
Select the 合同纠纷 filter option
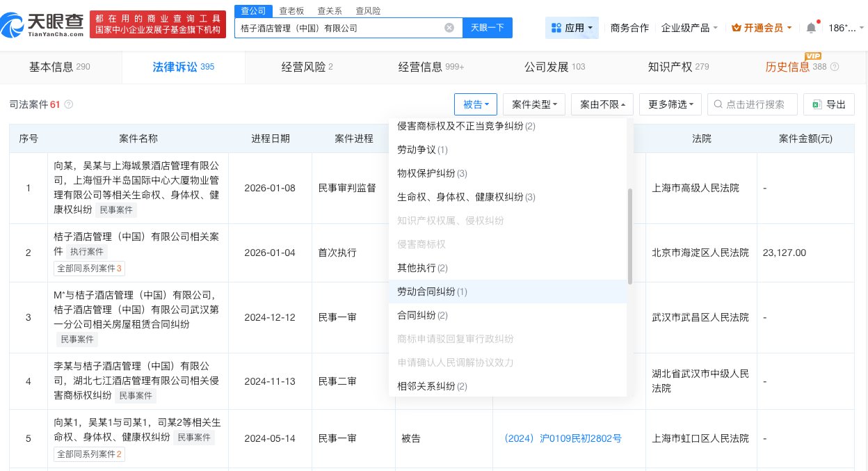coord(419,315)
